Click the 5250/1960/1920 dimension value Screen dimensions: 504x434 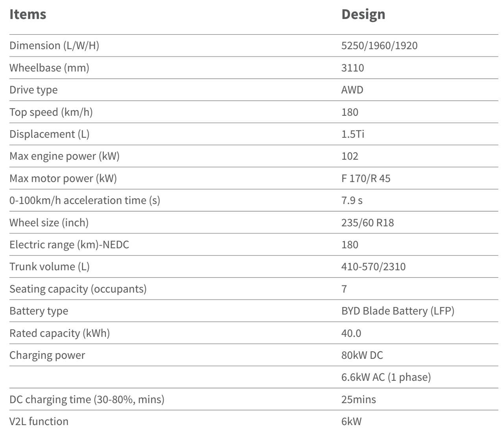tap(379, 46)
